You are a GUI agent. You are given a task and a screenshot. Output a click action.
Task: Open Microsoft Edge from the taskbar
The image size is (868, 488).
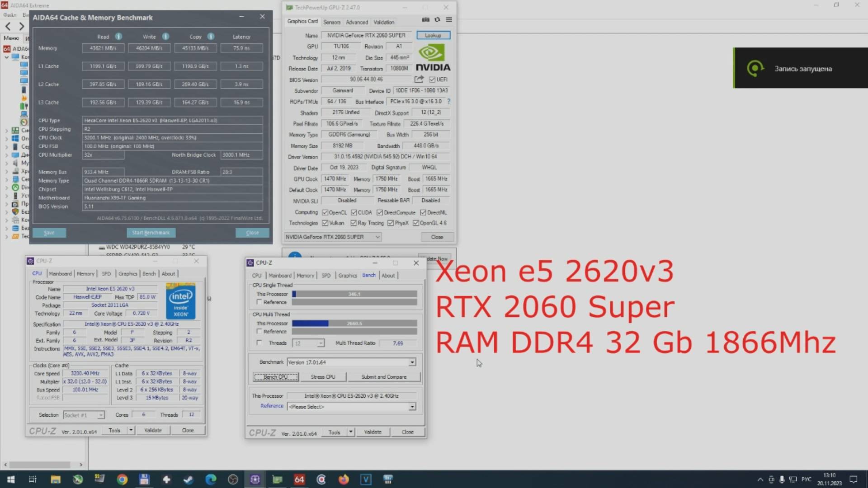click(211, 479)
